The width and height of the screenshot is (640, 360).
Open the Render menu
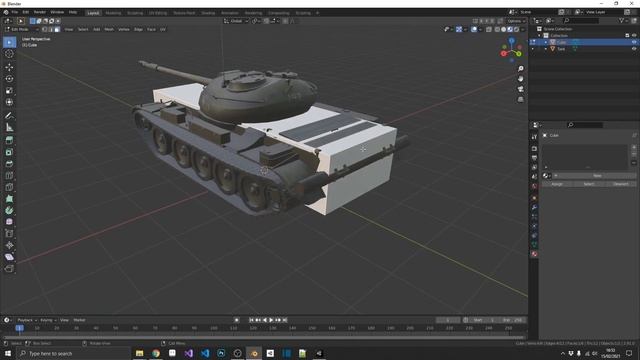(x=40, y=12)
